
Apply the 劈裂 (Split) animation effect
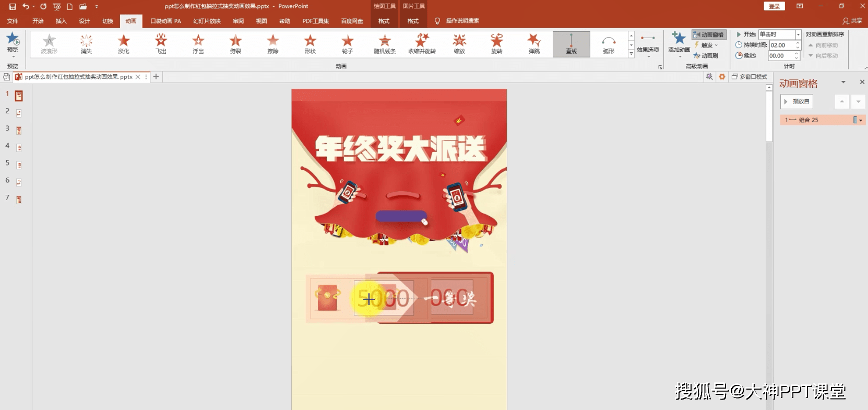(236, 44)
